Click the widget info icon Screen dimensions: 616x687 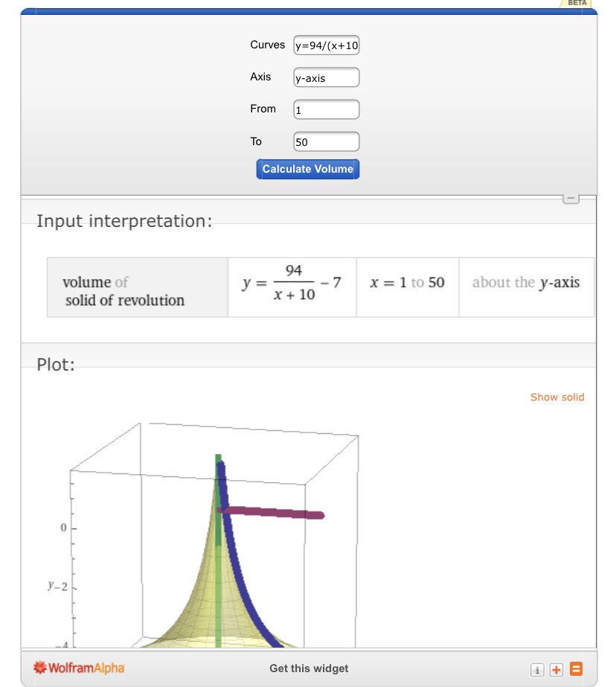pos(536,669)
